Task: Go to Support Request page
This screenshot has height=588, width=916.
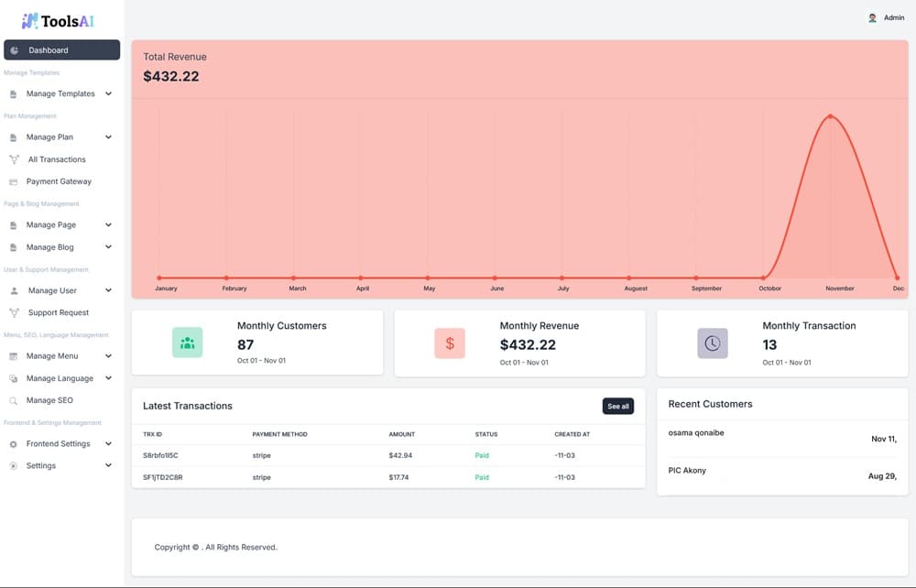Action: pos(58,312)
